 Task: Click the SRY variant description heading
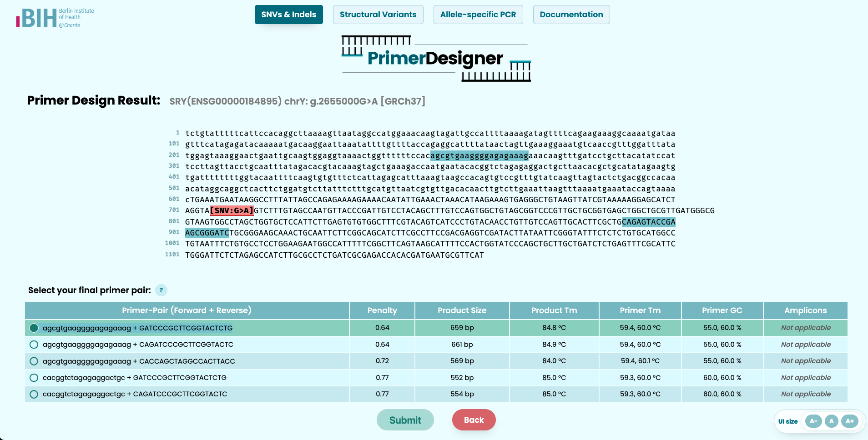297,101
